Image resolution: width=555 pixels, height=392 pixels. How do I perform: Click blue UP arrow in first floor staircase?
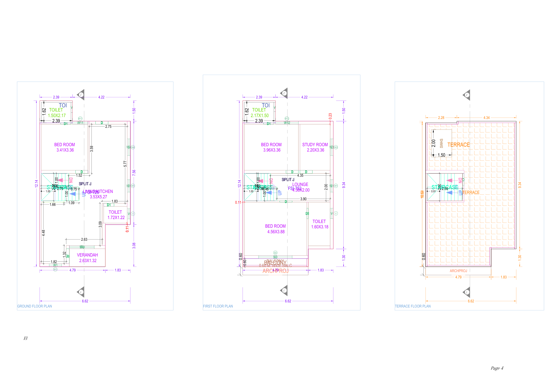[269, 193]
